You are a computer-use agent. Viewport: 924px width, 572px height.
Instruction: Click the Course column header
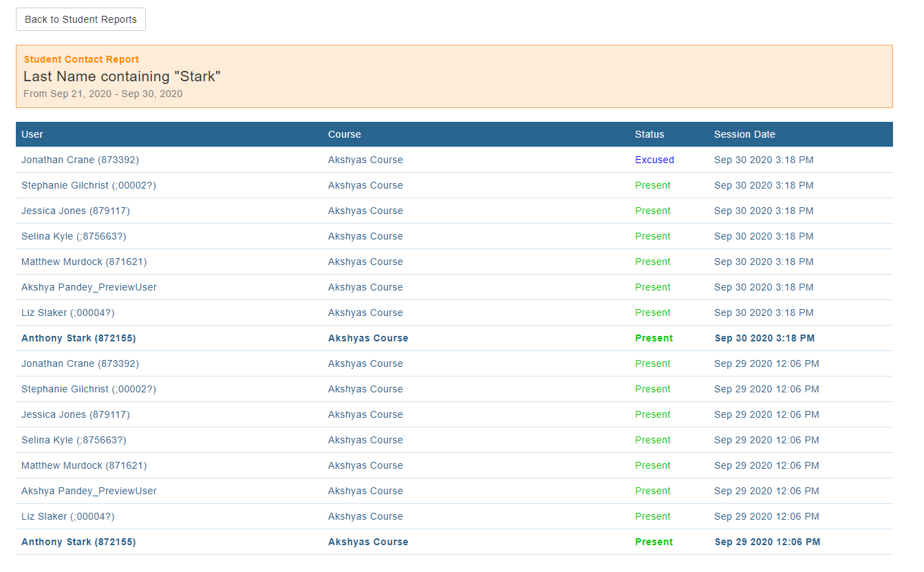click(344, 134)
